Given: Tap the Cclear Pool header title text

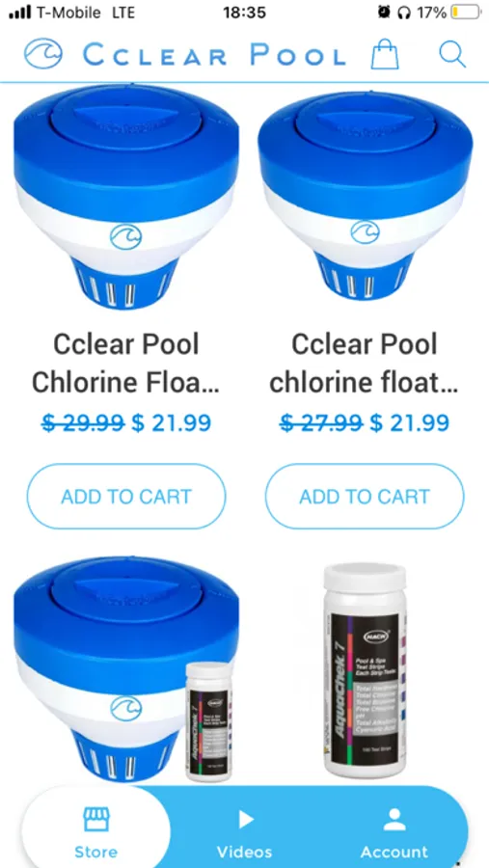Looking at the screenshot, I should click(x=214, y=55).
